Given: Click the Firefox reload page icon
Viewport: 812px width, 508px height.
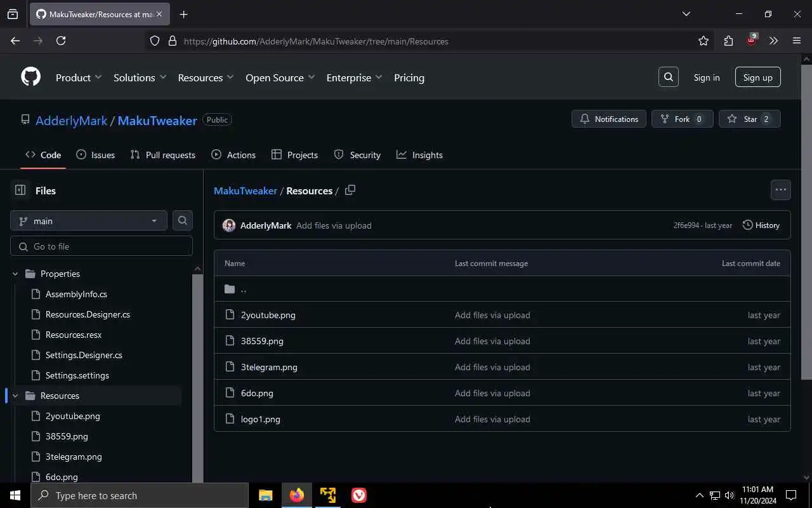Looking at the screenshot, I should 61,41.
